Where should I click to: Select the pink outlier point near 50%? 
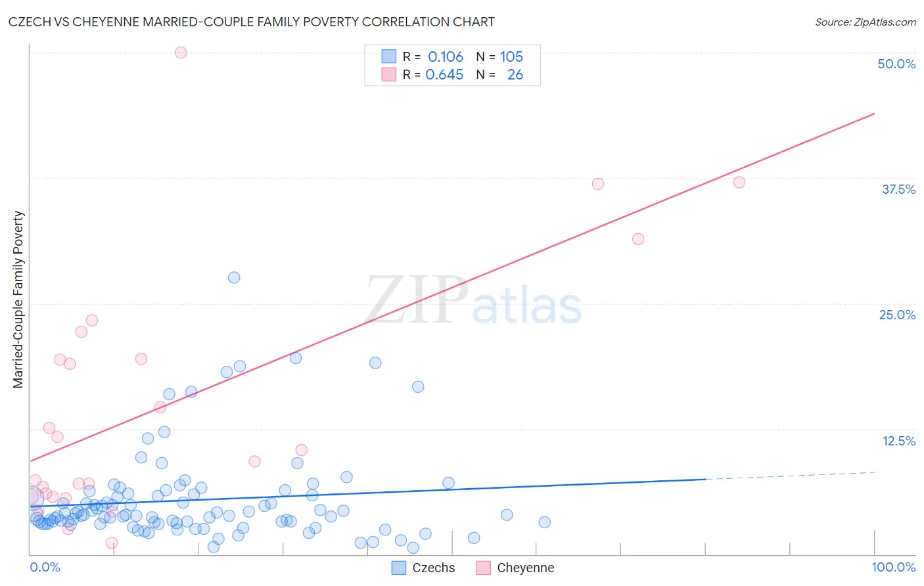181,53
